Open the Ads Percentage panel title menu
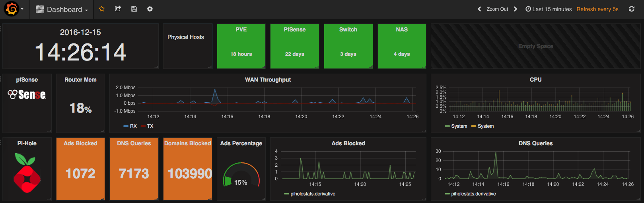The height and width of the screenshot is (203, 644). click(241, 143)
